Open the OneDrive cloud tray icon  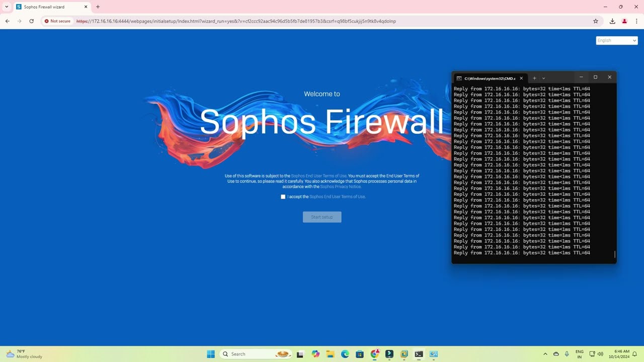pos(556,354)
